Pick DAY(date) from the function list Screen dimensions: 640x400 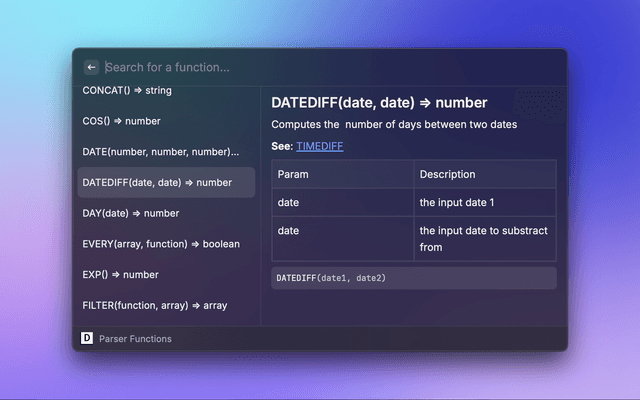[131, 213]
